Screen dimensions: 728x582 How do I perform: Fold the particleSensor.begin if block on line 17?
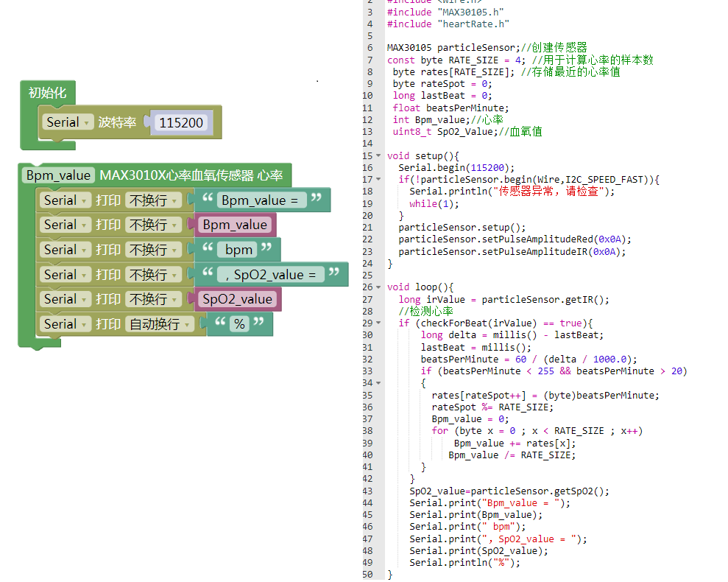pyautogui.click(x=378, y=179)
